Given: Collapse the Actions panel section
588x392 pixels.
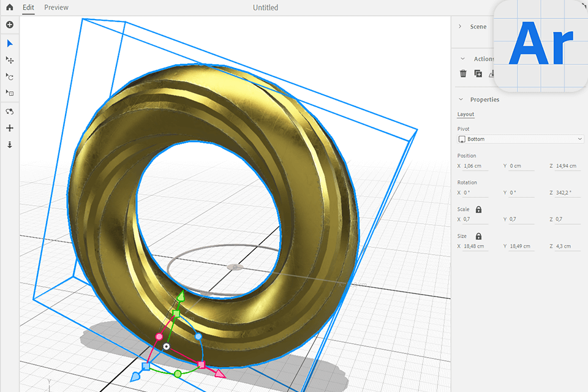Looking at the screenshot, I should coord(462,59).
